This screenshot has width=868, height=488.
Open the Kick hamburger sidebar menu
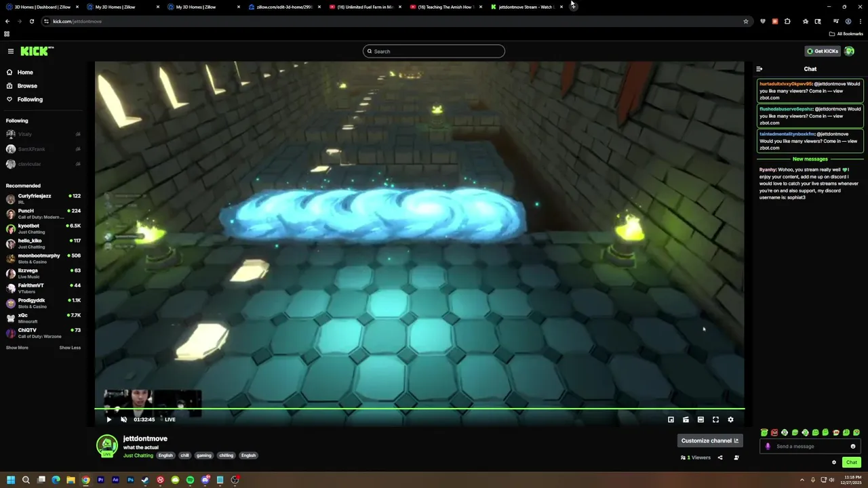pyautogui.click(x=11, y=52)
